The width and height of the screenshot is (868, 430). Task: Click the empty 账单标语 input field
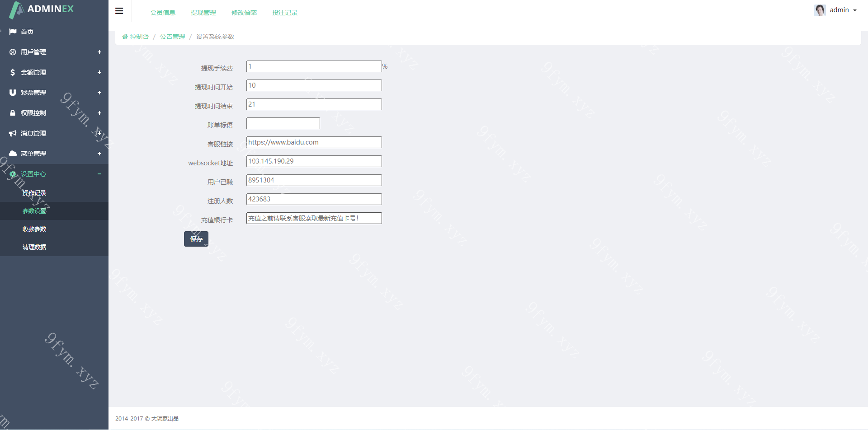(283, 123)
